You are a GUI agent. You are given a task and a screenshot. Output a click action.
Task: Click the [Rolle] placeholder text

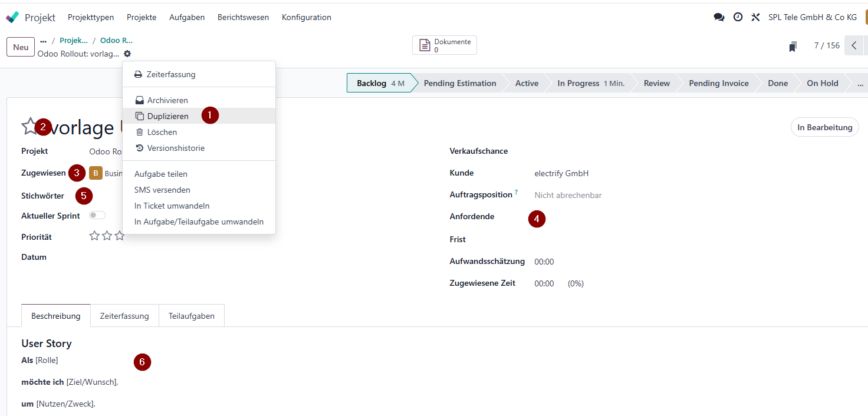point(47,359)
